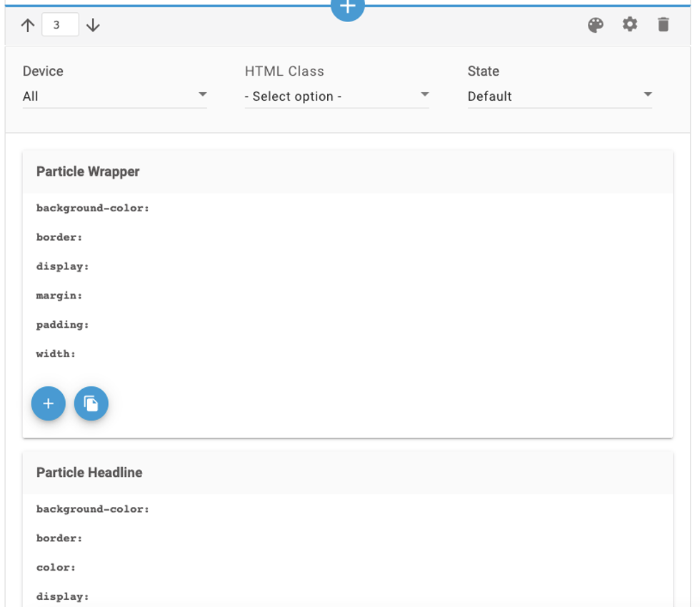Click the padding property row
Image resolution: width=700 pixels, height=607 pixels.
(63, 325)
